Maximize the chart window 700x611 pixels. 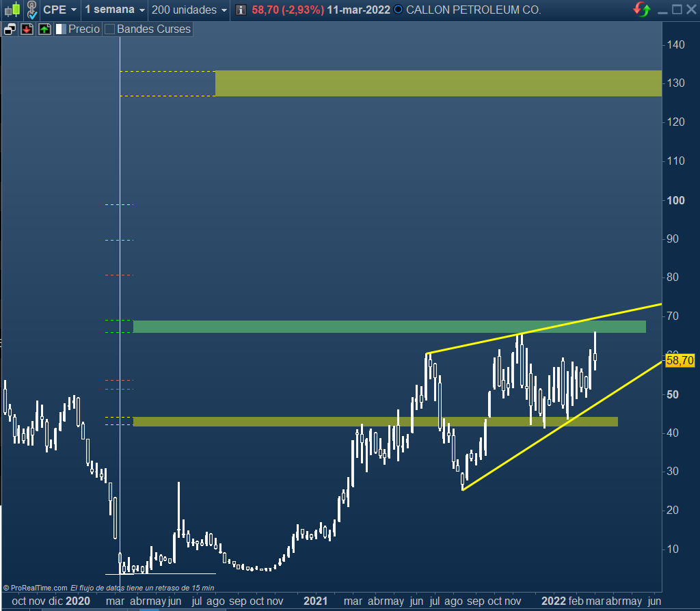677,10
